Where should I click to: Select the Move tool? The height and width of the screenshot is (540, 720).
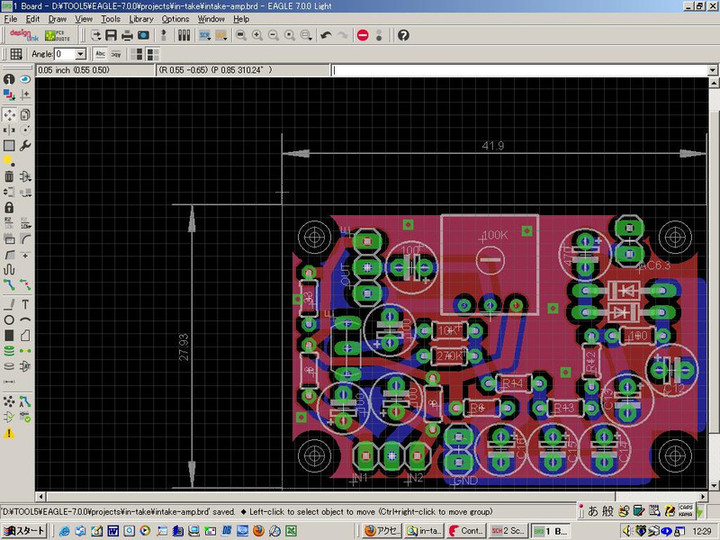coord(9,113)
